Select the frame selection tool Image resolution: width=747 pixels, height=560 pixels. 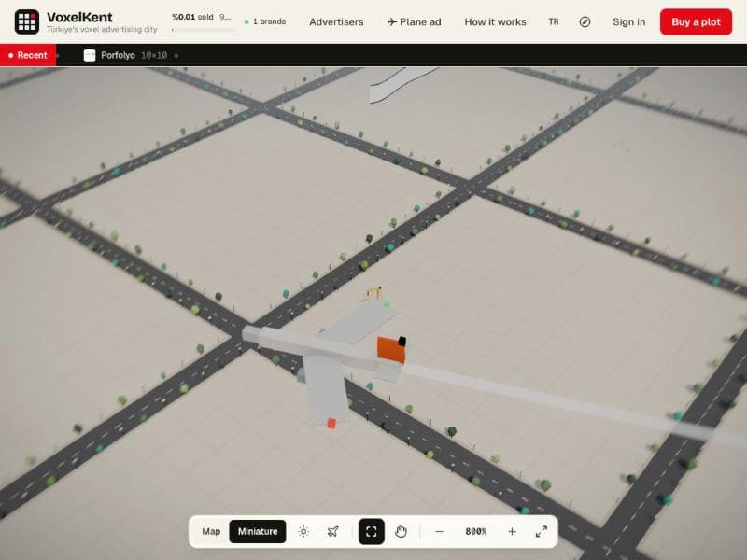tap(371, 531)
